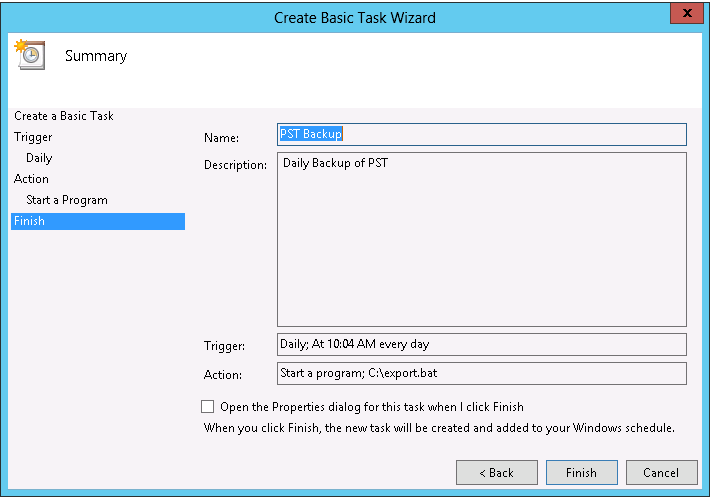Screen dimensions: 710x497
Task: Go back with the Back button
Action: 497,473
